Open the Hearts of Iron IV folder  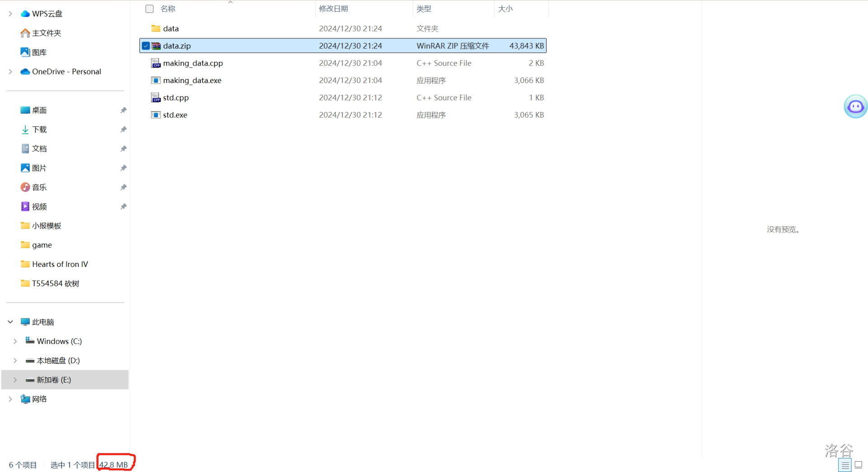(60, 264)
